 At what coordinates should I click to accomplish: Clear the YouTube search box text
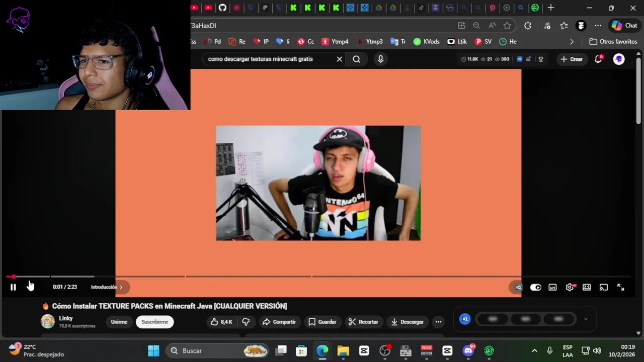(x=340, y=59)
